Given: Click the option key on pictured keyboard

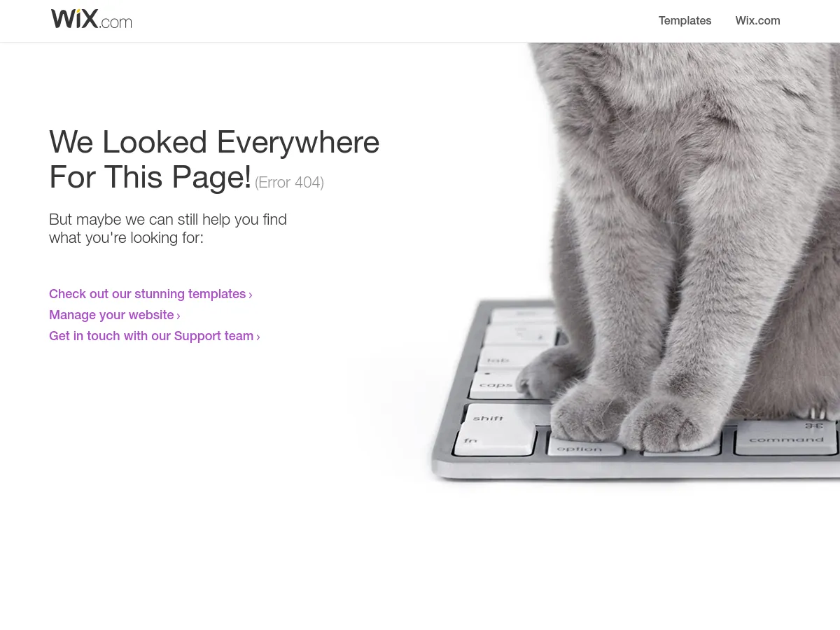Looking at the screenshot, I should (580, 447).
